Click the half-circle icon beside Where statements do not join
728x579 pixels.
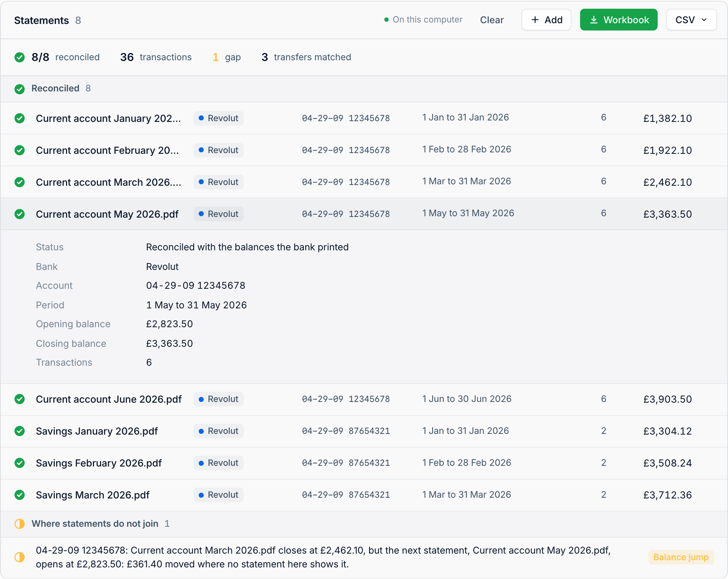[20, 524]
